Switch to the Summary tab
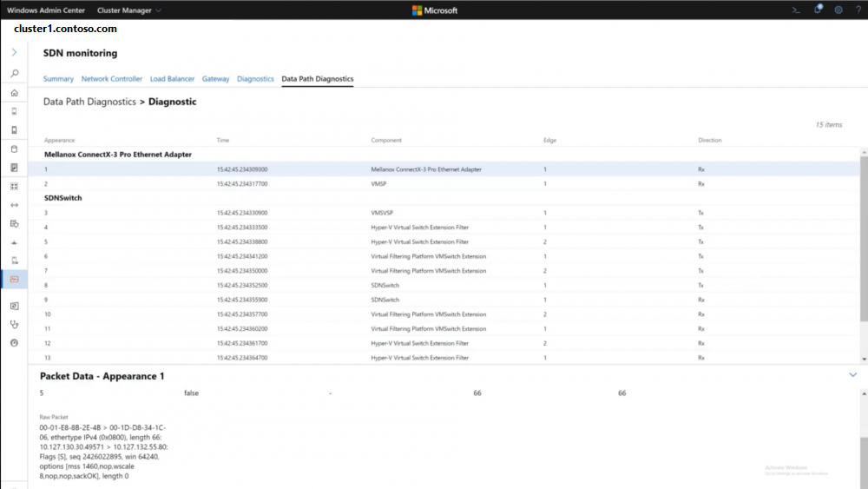This screenshot has width=868, height=489. click(x=58, y=79)
